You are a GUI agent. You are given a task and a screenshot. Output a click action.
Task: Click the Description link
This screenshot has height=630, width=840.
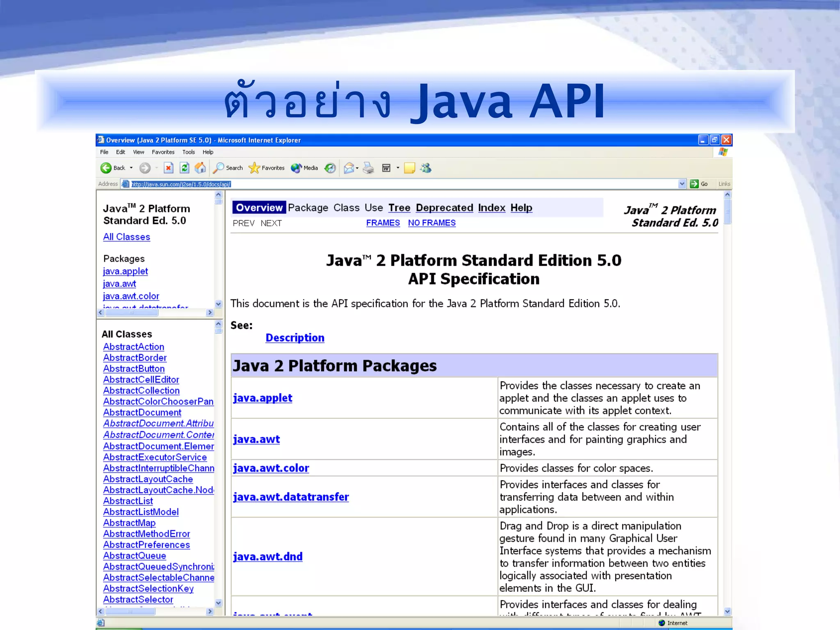(295, 338)
